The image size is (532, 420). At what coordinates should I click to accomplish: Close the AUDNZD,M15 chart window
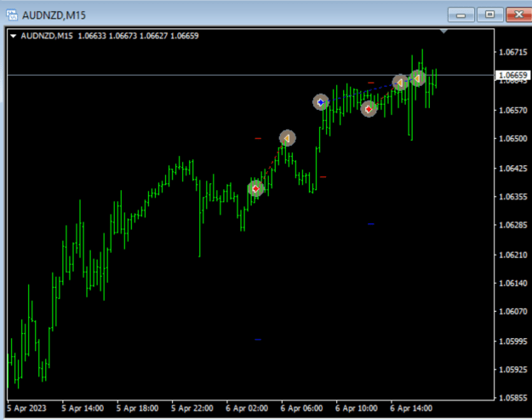[x=518, y=15]
